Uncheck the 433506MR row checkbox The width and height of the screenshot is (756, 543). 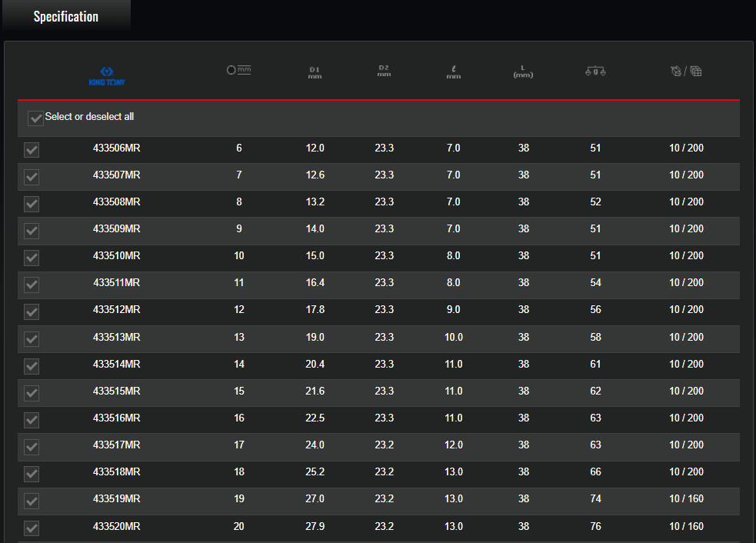(32, 149)
